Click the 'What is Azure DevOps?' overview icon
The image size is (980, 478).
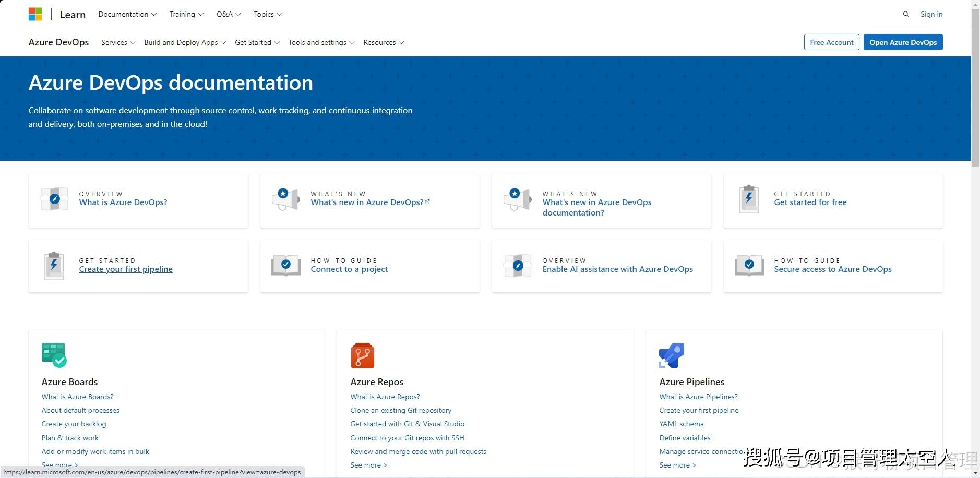[54, 199]
